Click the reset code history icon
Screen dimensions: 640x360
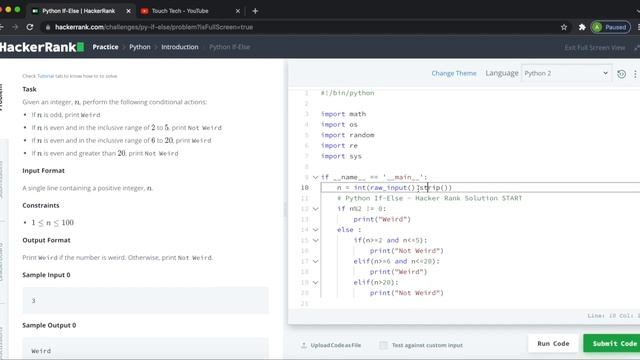(621, 74)
